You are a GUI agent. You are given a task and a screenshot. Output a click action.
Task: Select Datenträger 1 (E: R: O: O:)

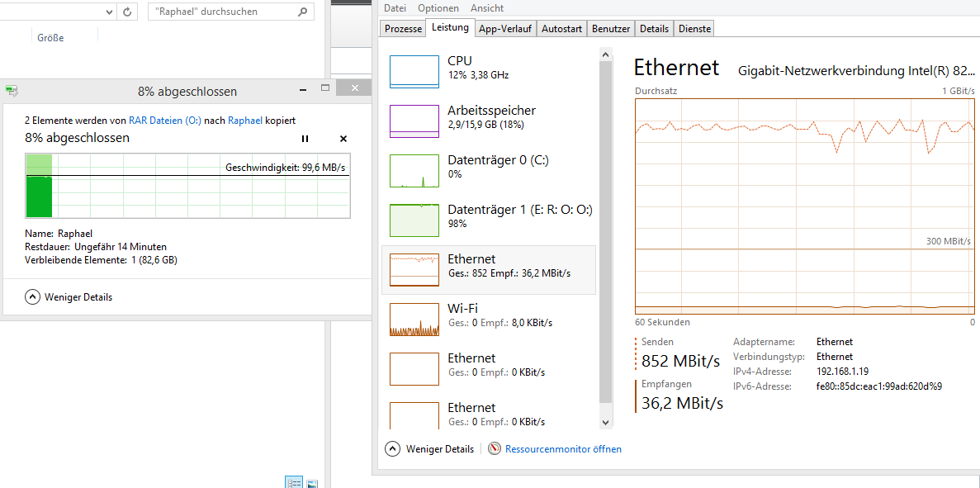tap(414, 220)
